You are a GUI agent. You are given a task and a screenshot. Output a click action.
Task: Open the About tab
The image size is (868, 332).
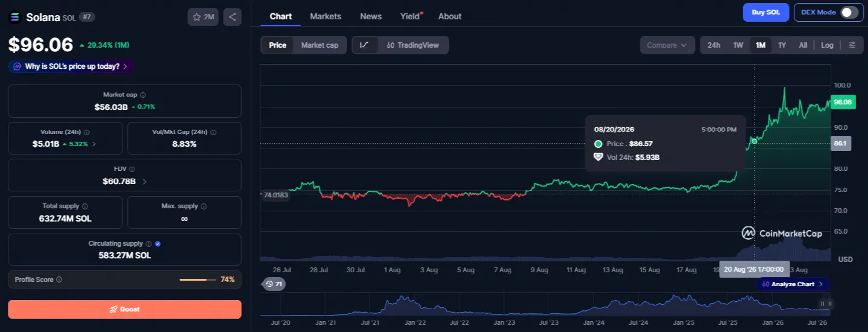pyautogui.click(x=450, y=16)
